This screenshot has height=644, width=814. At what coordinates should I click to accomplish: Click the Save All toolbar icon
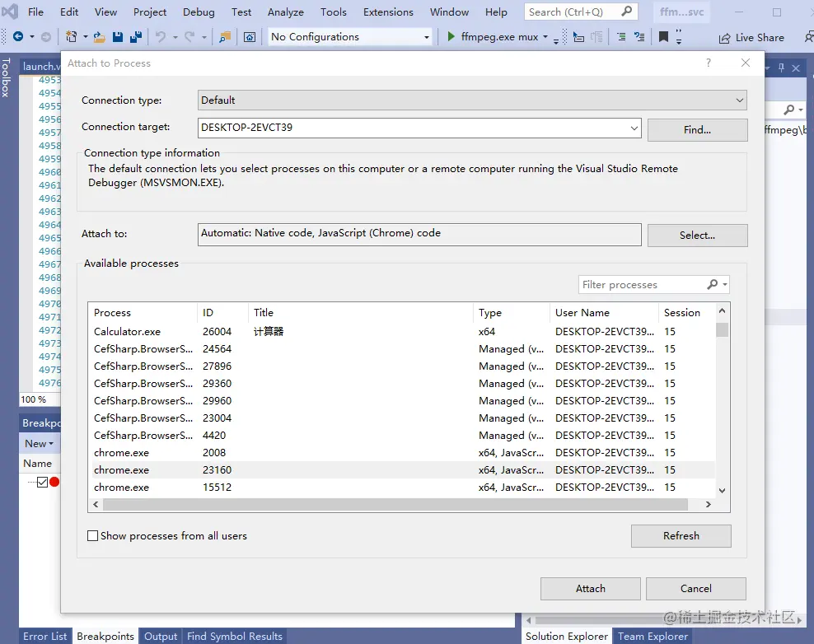[138, 36]
